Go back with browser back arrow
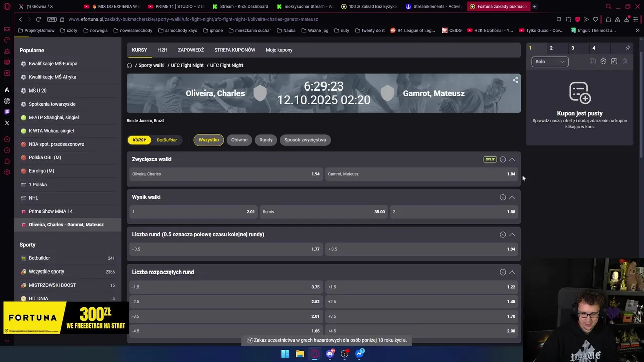 [x=20, y=19]
